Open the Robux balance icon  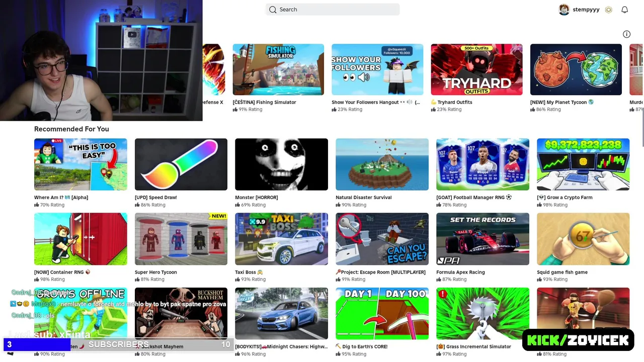[x=608, y=10]
